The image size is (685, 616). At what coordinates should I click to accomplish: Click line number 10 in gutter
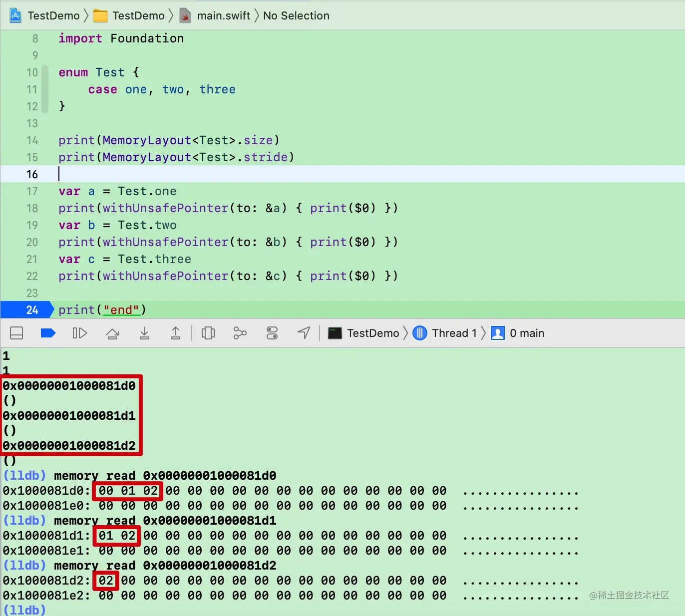32,72
